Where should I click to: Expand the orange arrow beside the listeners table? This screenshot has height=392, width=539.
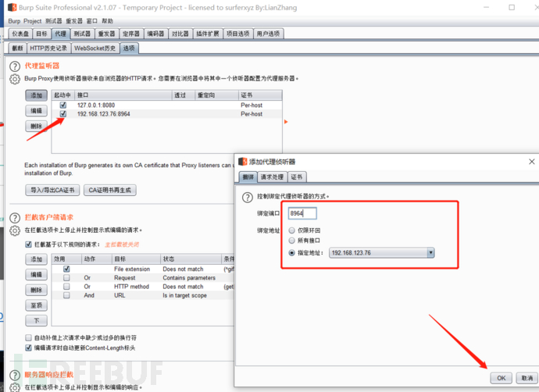(286, 122)
